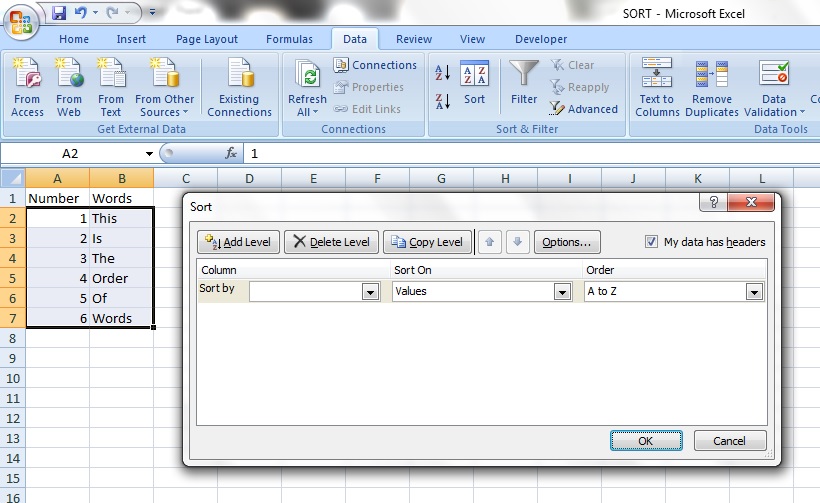The height and width of the screenshot is (503, 820).
Task: Open the Sort On Values dropdown
Action: click(x=562, y=292)
